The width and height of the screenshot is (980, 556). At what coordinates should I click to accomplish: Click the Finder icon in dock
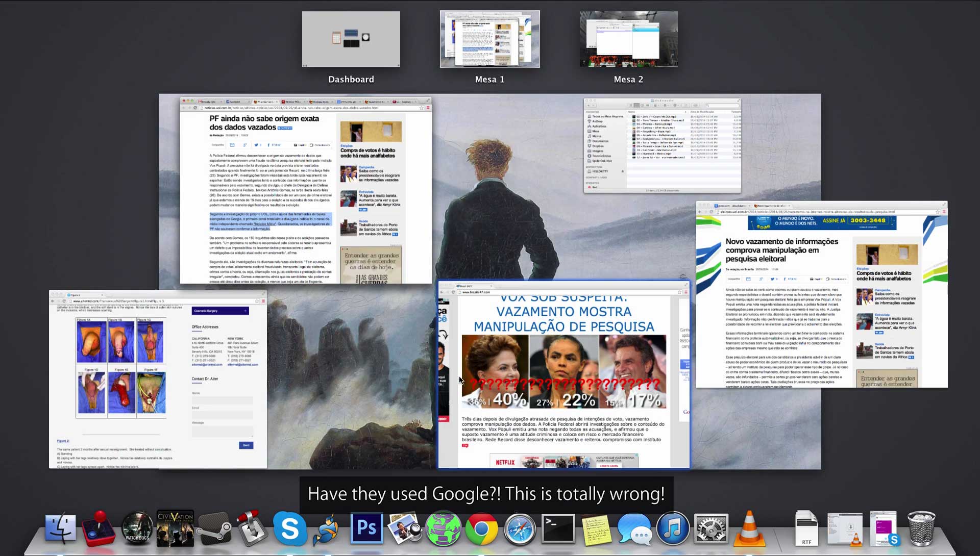click(x=60, y=529)
